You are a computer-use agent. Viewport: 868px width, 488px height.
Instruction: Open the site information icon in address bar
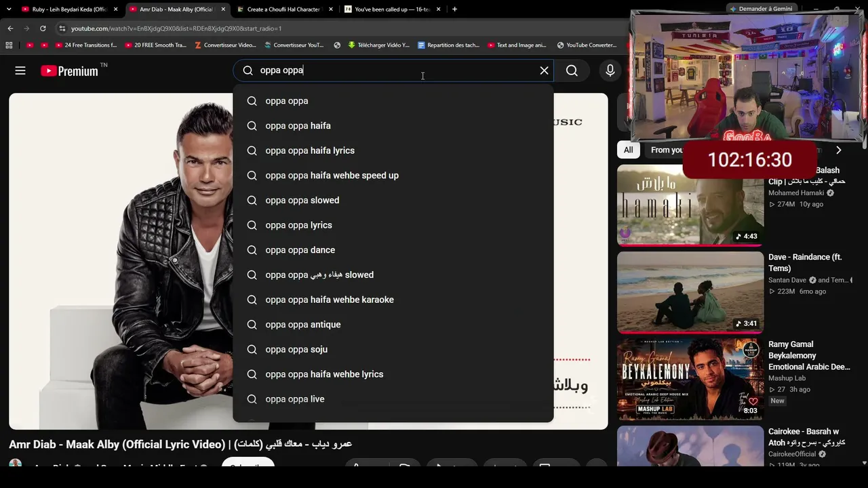(x=62, y=28)
